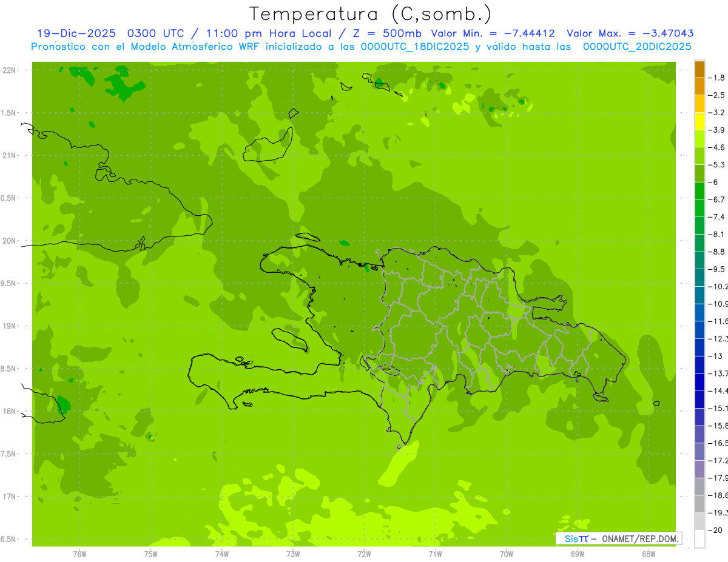Click the -2.5 colorbar value label
The width and height of the screenshot is (728, 562).
click(x=716, y=95)
